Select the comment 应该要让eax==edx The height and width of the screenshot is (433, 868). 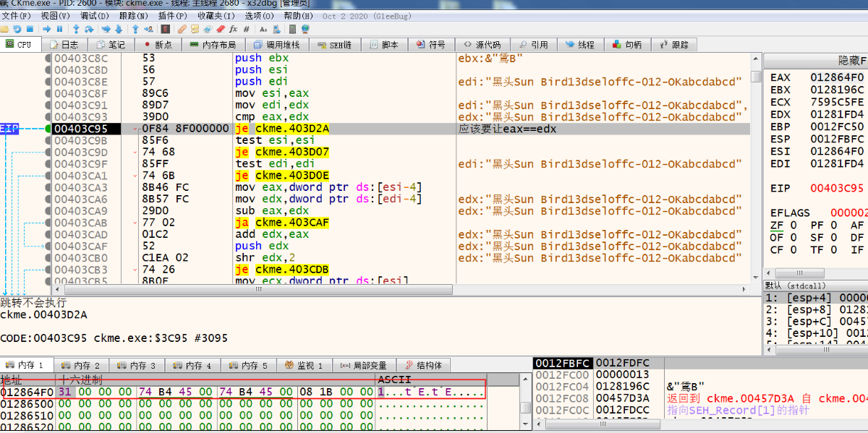[x=507, y=129]
